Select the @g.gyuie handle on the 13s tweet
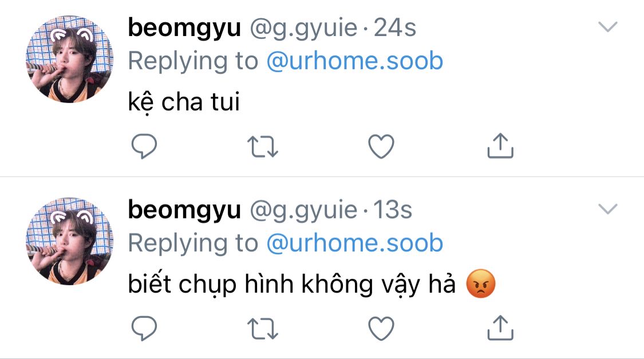 303,210
